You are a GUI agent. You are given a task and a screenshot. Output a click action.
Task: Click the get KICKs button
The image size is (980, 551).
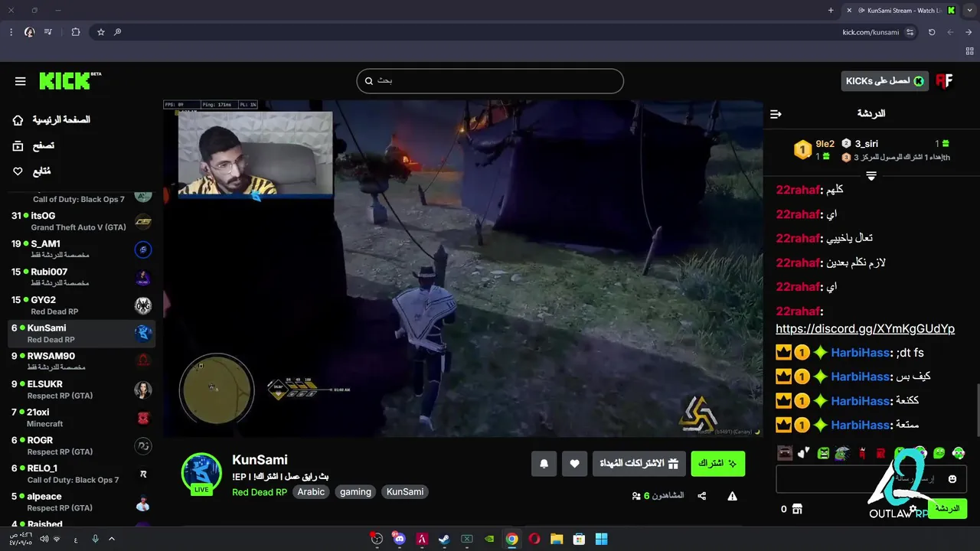(884, 80)
